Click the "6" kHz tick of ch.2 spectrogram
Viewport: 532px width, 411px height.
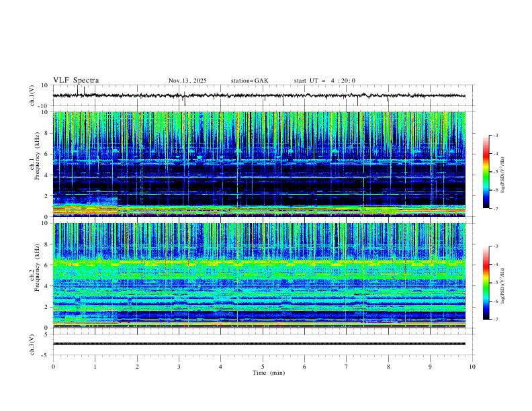tap(47, 265)
